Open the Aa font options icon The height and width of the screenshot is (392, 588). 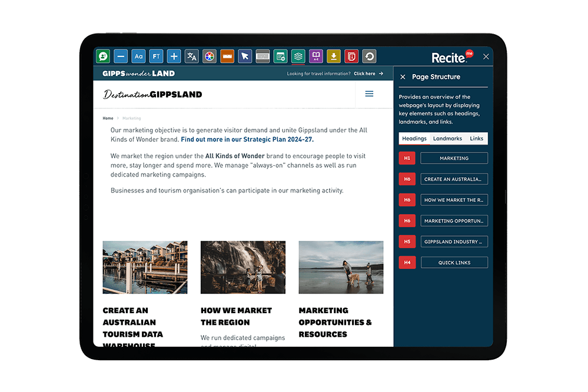pyautogui.click(x=138, y=56)
